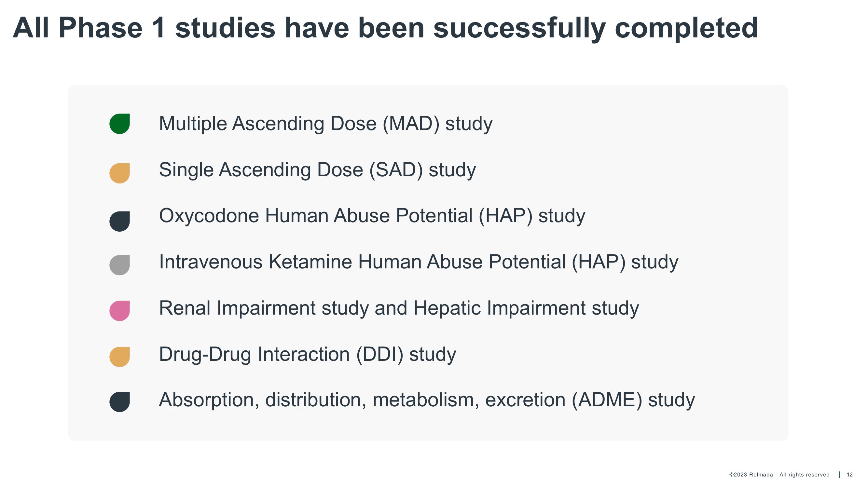Click the '(ADME)' abbreviation in the last item
Screen dimensions: 868x488
point(607,400)
